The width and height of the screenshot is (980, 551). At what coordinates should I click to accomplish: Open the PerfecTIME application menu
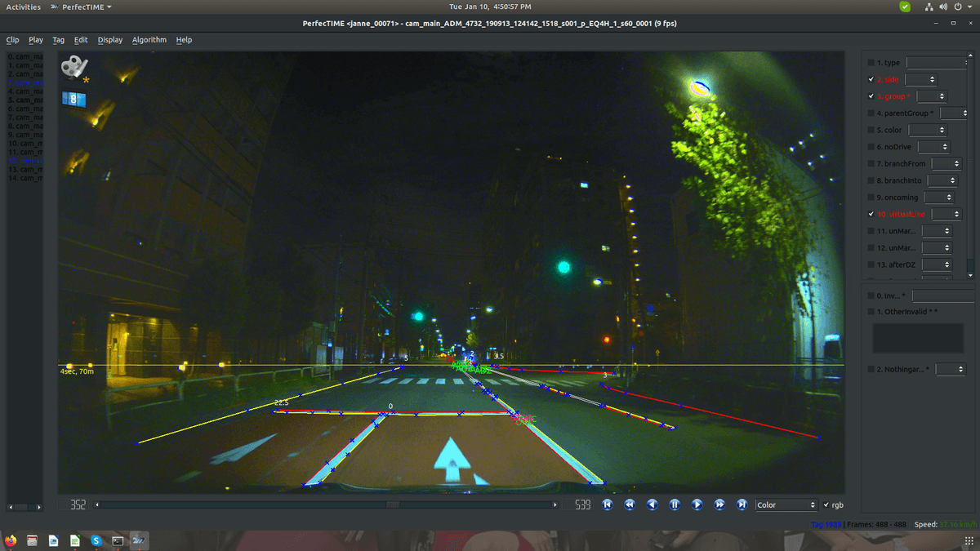(x=81, y=7)
